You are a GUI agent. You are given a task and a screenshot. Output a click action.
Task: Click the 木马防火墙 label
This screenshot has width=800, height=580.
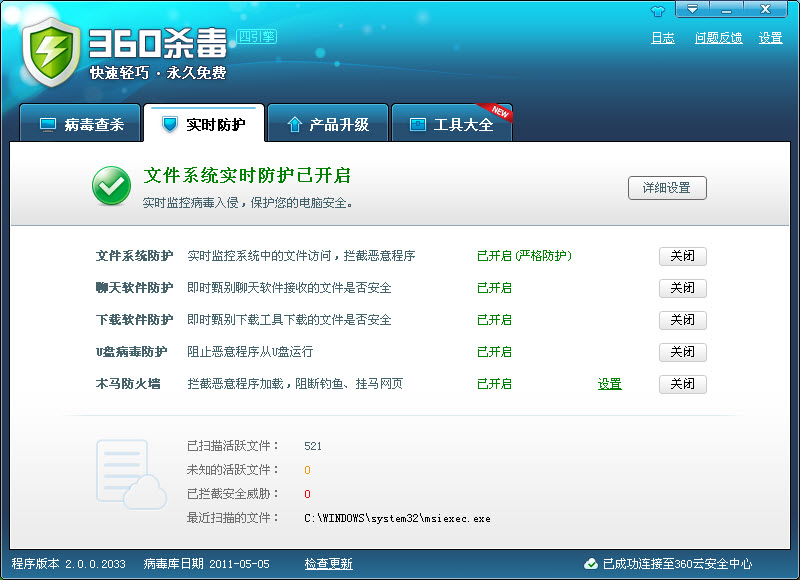128,384
